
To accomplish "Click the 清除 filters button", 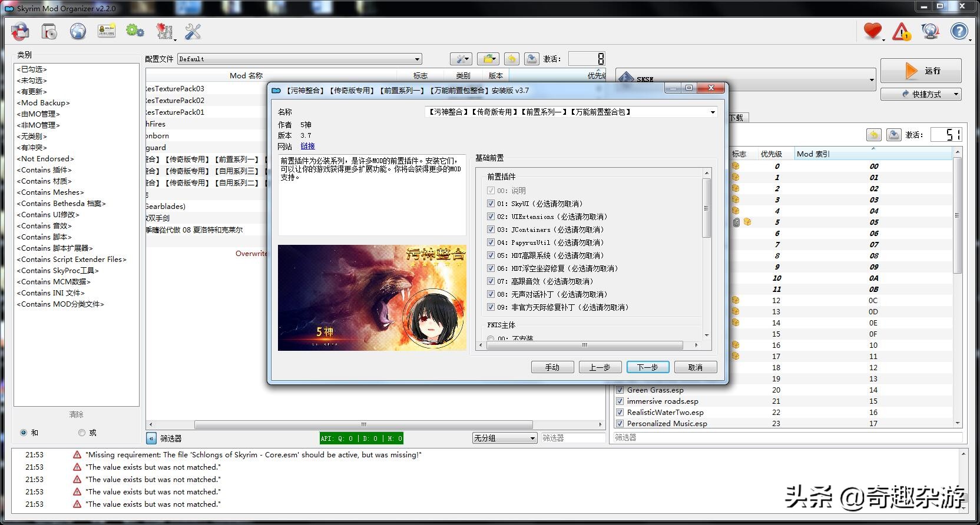I will tap(76, 414).
